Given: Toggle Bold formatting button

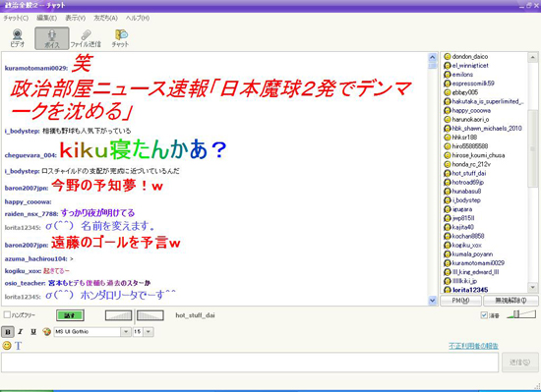Looking at the screenshot, I should [x=8, y=332].
